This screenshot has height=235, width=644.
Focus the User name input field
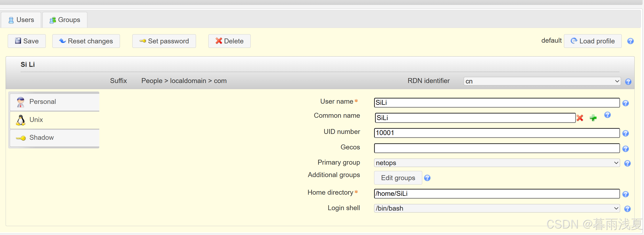(497, 103)
